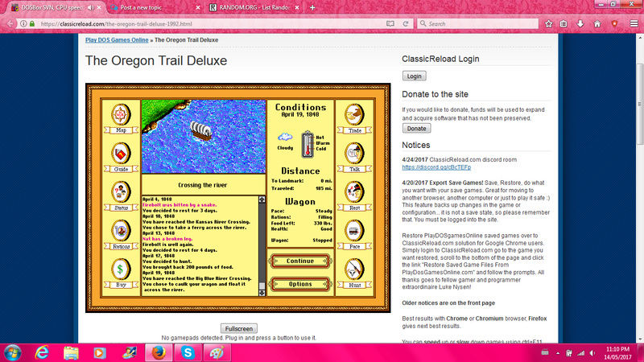
Task: Click the site information icon
Action: click(x=23, y=24)
